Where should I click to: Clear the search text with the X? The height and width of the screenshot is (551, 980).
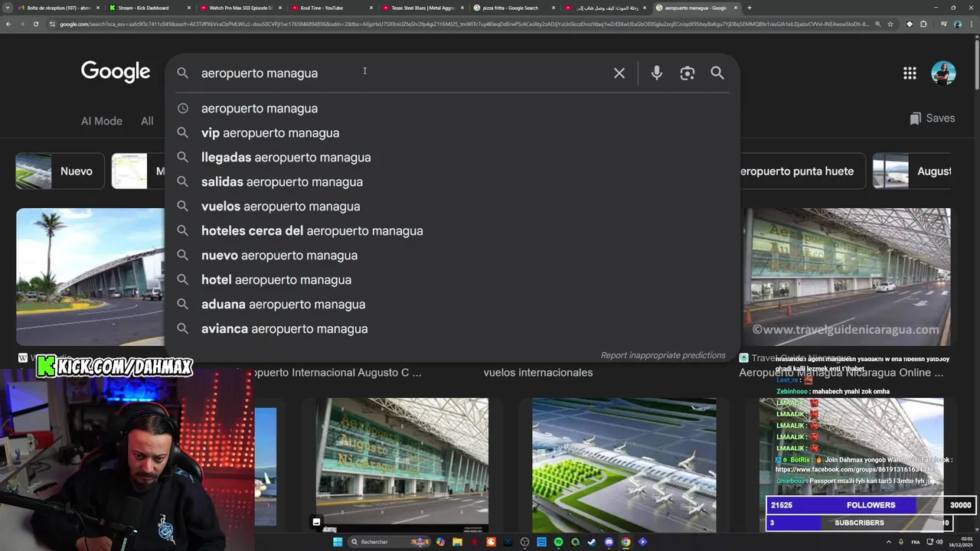[x=619, y=73]
